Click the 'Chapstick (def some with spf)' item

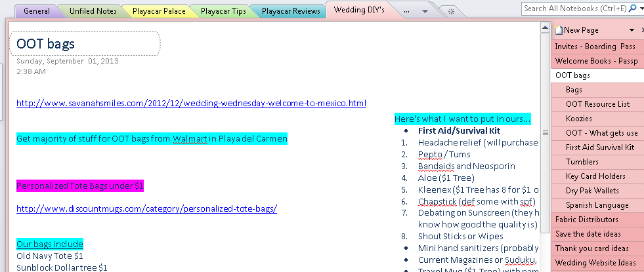tap(477, 201)
